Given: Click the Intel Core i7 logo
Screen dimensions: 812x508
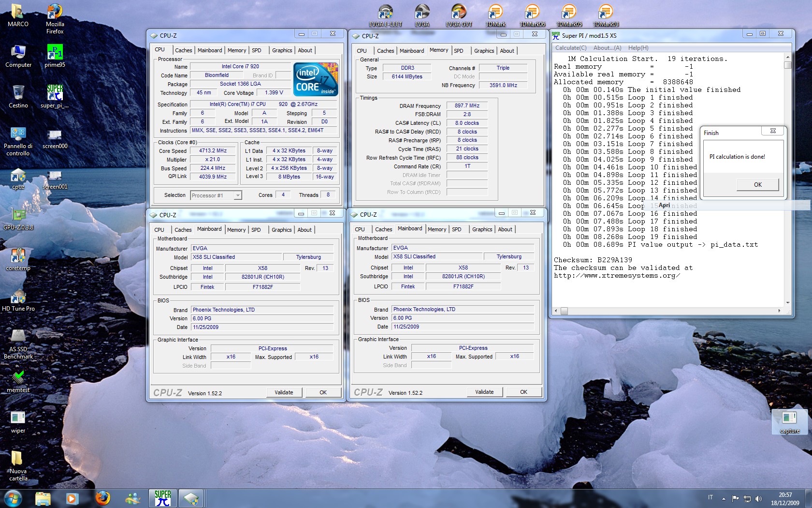Looking at the screenshot, I should [316, 79].
